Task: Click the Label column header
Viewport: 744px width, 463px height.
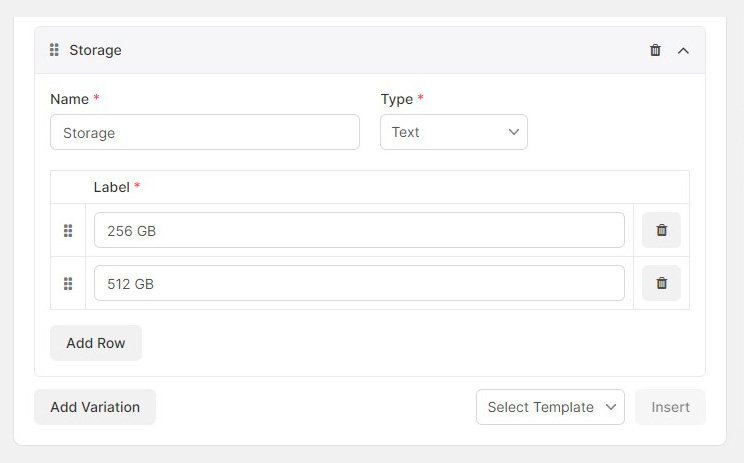Action: tap(111, 187)
